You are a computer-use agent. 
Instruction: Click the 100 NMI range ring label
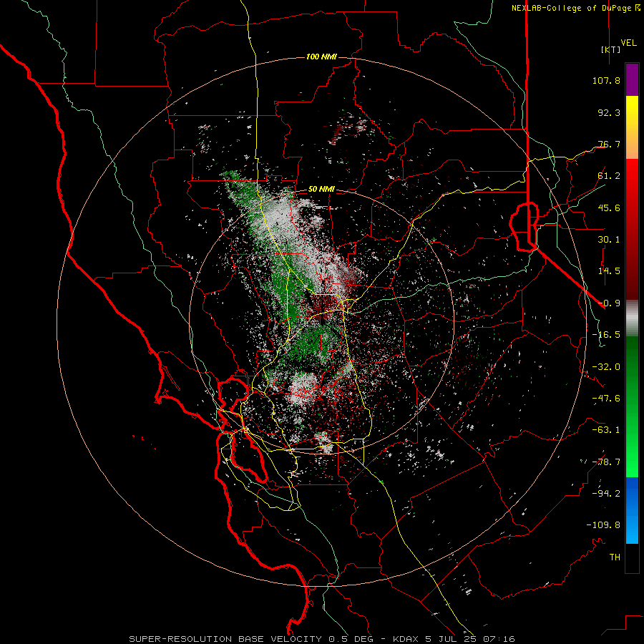[321, 57]
